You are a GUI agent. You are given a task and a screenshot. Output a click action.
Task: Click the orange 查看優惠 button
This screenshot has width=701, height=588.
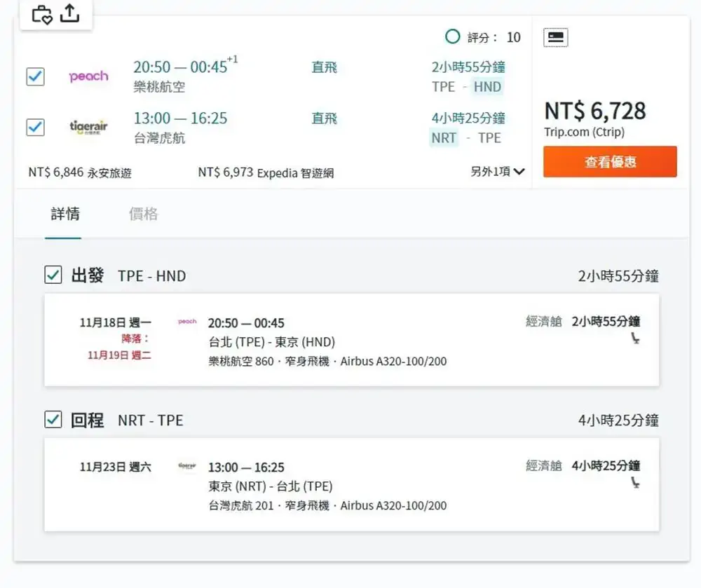click(611, 162)
